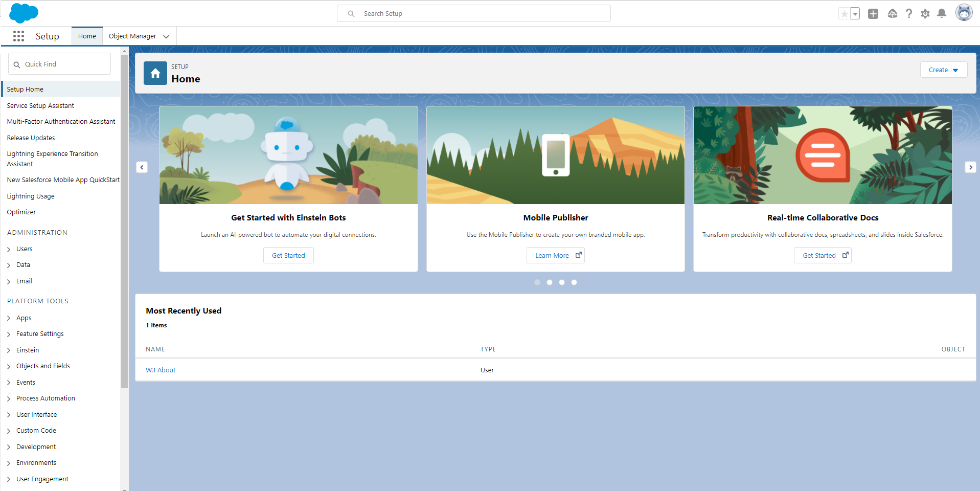Image resolution: width=980 pixels, height=491 pixels.
Task: Select the fourth carousel page dot
Action: [574, 282]
